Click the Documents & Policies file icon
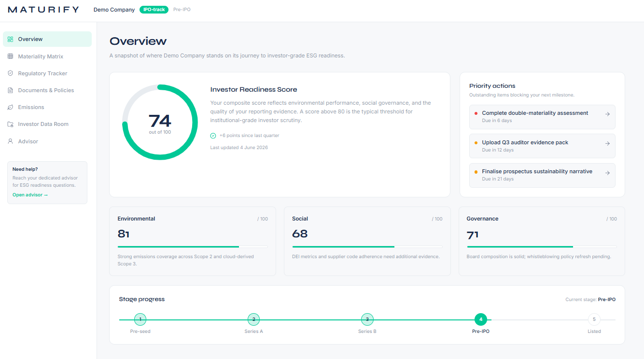Image resolution: width=644 pixels, height=359 pixels. [x=10, y=90]
